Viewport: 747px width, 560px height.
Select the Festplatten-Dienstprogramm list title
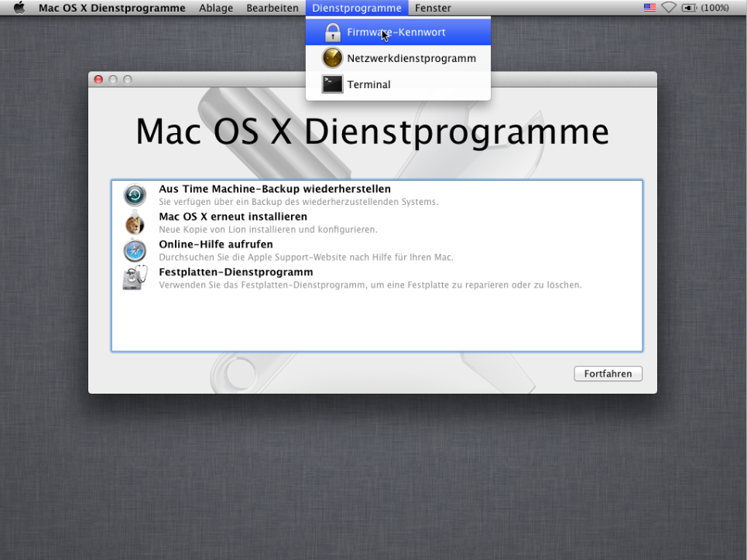(x=236, y=272)
